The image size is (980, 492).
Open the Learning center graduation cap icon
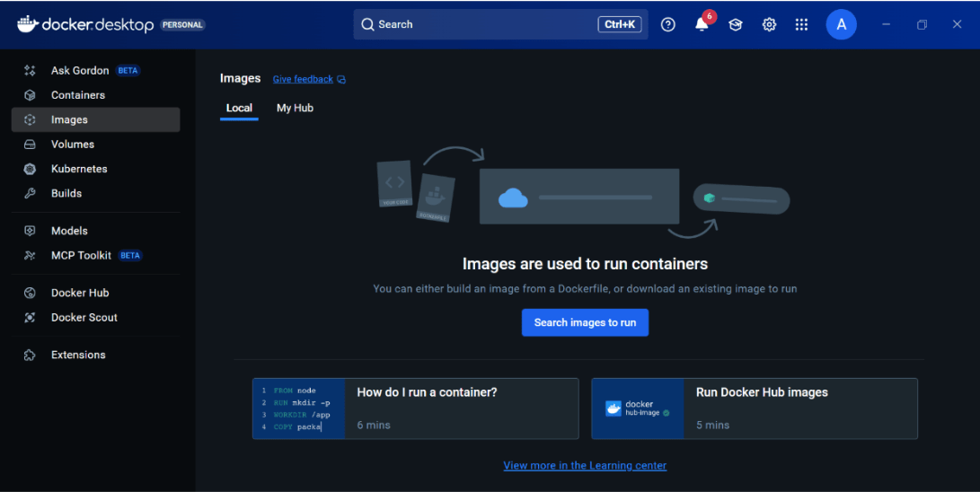(736, 24)
